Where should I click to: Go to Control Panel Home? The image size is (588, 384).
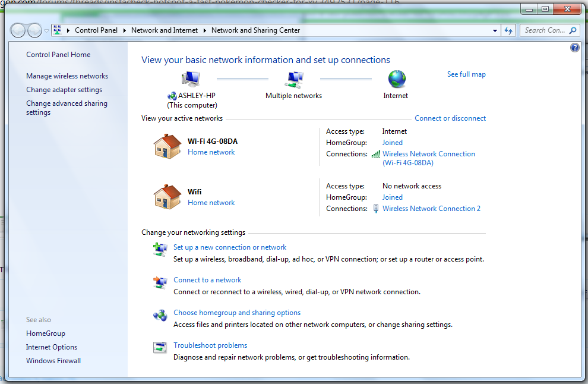58,55
